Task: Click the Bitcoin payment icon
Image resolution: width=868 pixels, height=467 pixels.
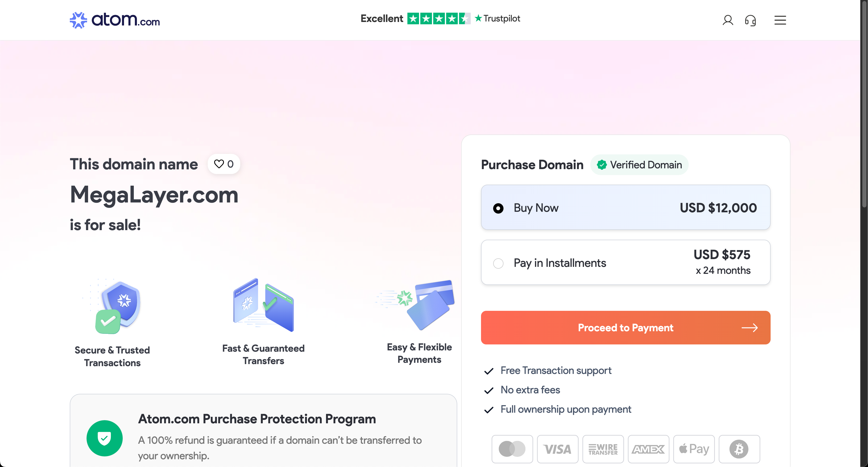Action: 739,449
